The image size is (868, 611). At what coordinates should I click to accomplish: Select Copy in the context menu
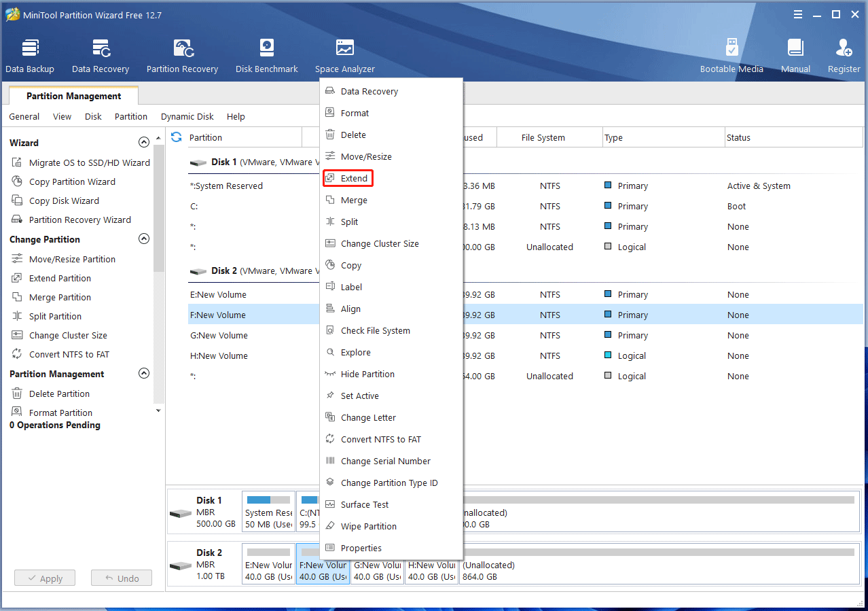[x=391, y=265]
